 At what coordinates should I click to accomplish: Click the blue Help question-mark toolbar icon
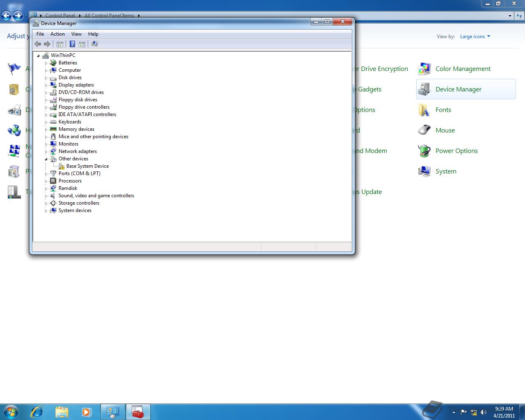pos(72,44)
